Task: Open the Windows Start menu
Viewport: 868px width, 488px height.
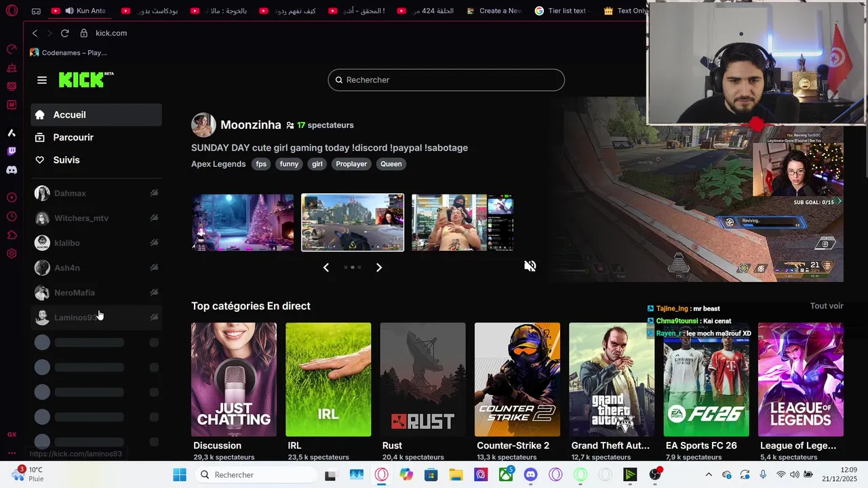Action: click(180, 475)
